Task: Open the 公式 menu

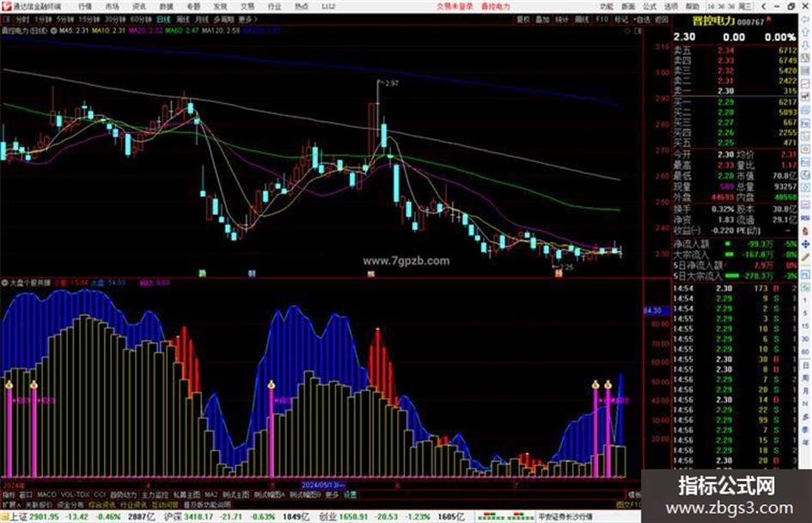Action: (x=650, y=7)
